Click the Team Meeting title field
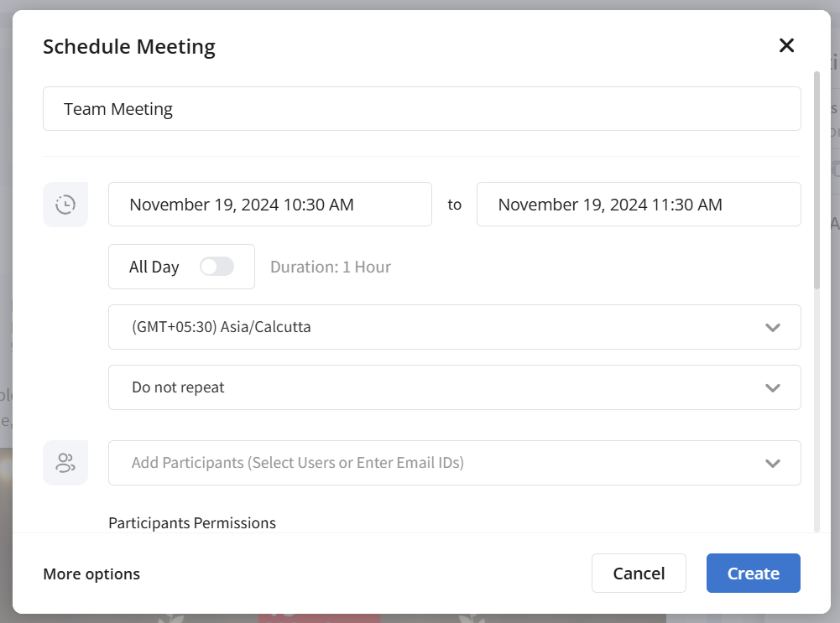Viewport: 840px width, 623px height. pyautogui.click(x=421, y=109)
